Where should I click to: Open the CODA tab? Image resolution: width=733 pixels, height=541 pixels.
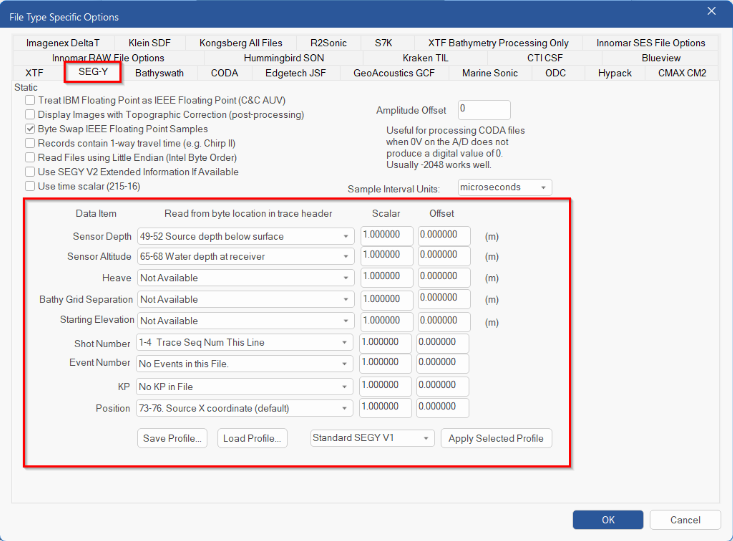coord(224,73)
